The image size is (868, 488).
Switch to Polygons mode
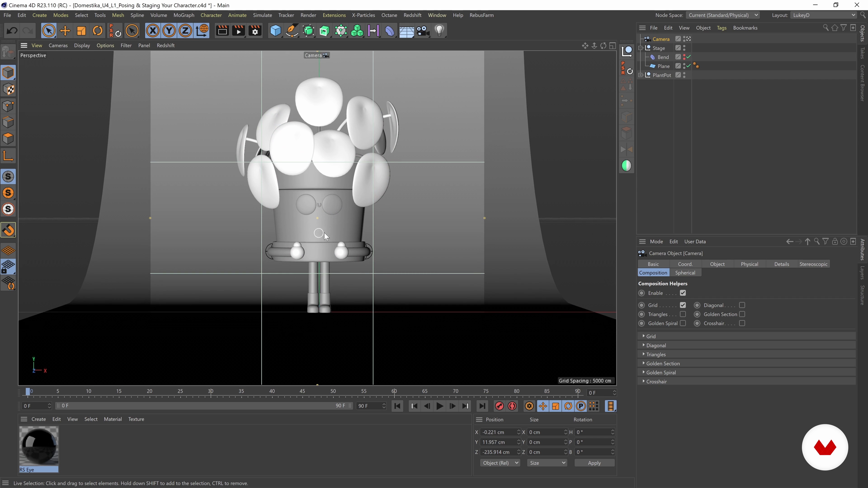tap(8, 138)
